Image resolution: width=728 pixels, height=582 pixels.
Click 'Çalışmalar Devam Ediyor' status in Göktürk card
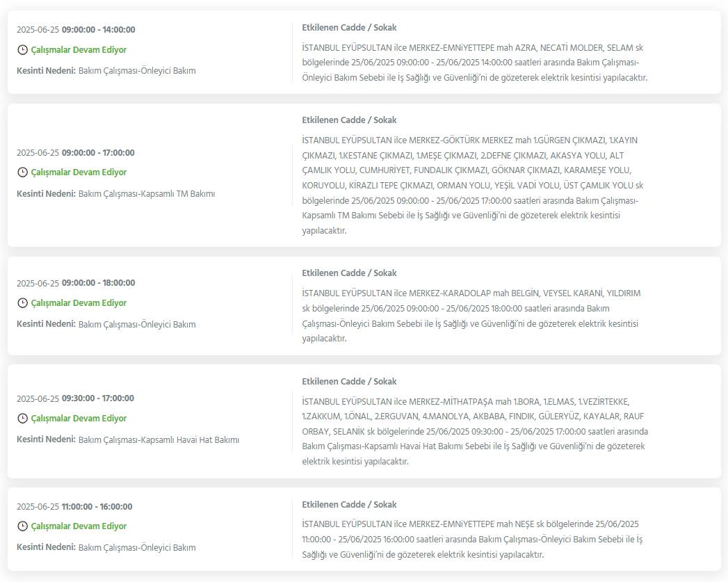coord(79,172)
